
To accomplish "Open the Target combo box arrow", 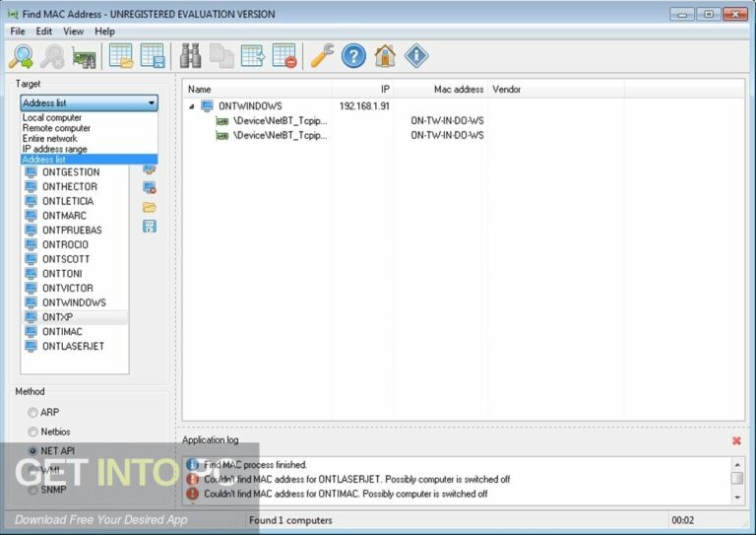I will (151, 102).
